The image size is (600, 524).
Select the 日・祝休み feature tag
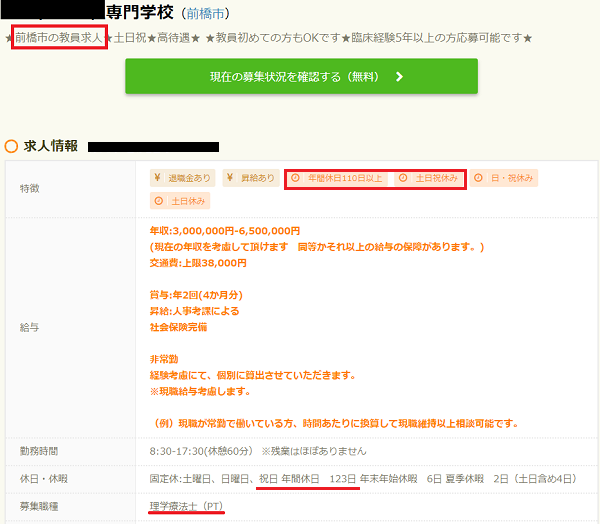coord(504,178)
